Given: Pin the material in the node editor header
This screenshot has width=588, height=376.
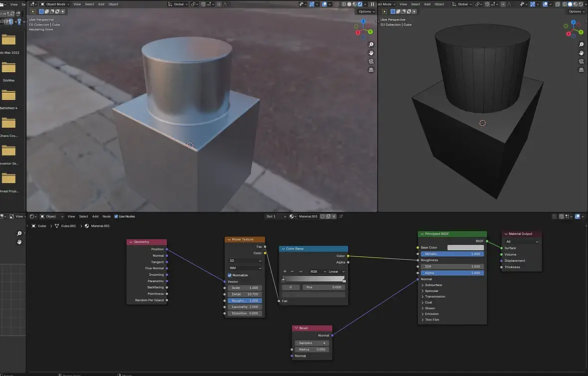Looking at the screenshot, I should click(x=341, y=216).
